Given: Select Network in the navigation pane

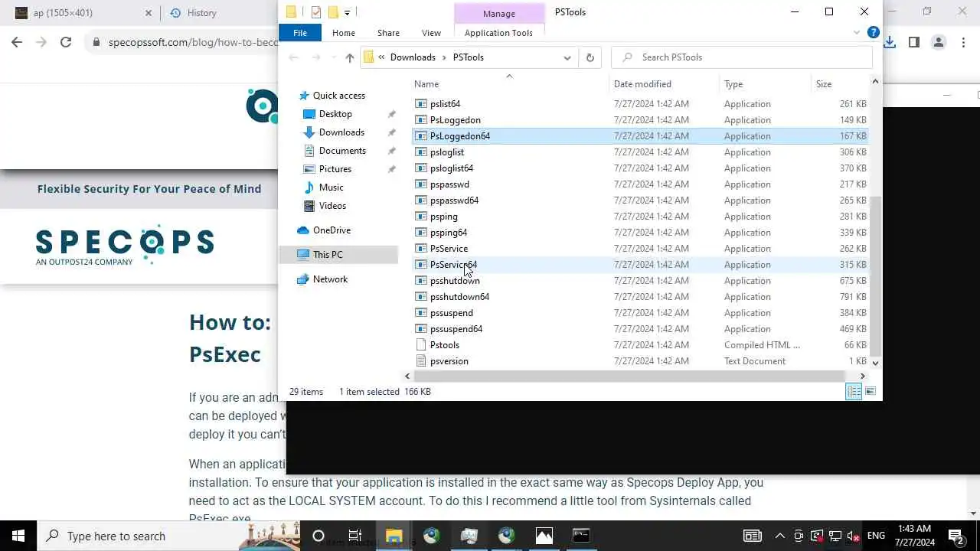Looking at the screenshot, I should click(x=330, y=279).
